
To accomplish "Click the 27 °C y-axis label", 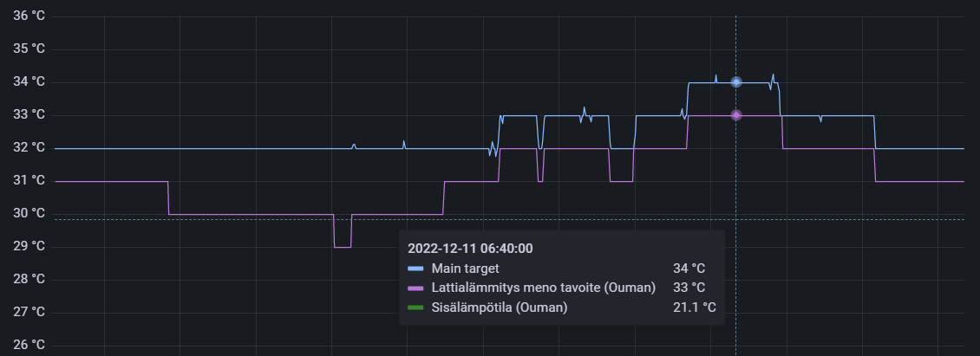I will pyautogui.click(x=29, y=313).
